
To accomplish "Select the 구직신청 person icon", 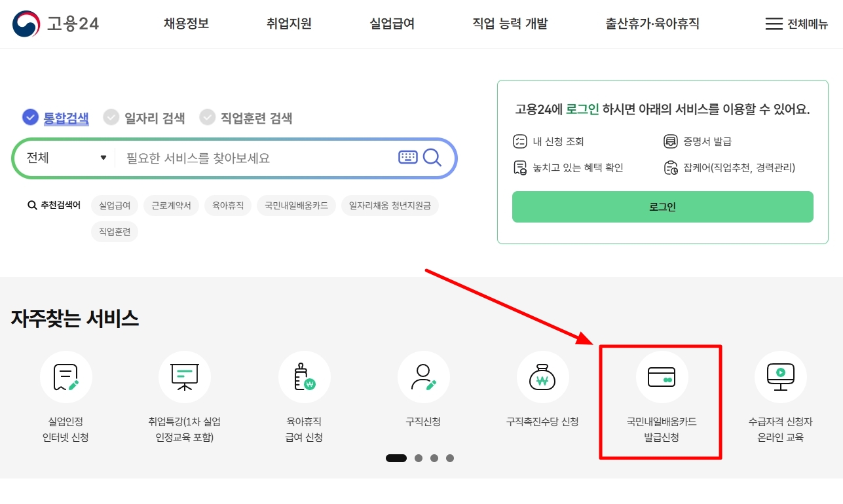I will (423, 377).
